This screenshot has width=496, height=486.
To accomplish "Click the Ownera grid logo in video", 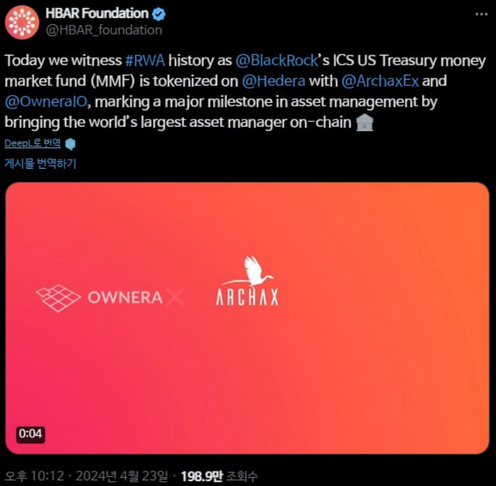I will tap(58, 298).
